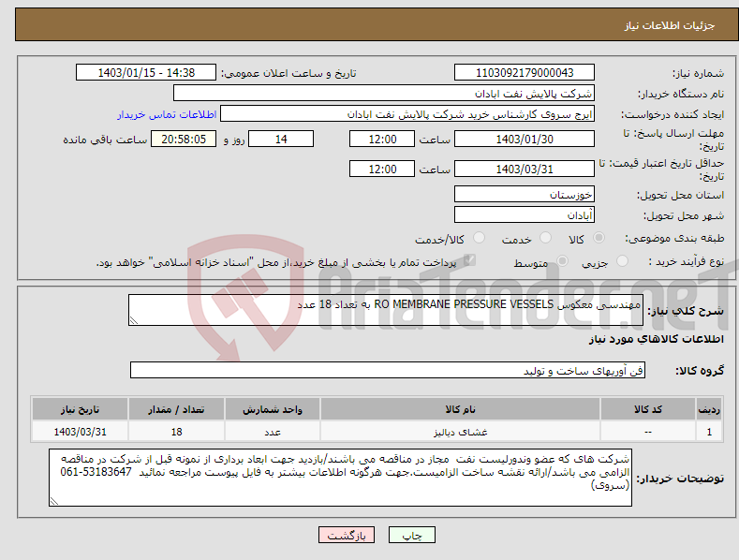Click the remaining time field 20:58:05
This screenshot has width=739, height=560.
[x=184, y=139]
